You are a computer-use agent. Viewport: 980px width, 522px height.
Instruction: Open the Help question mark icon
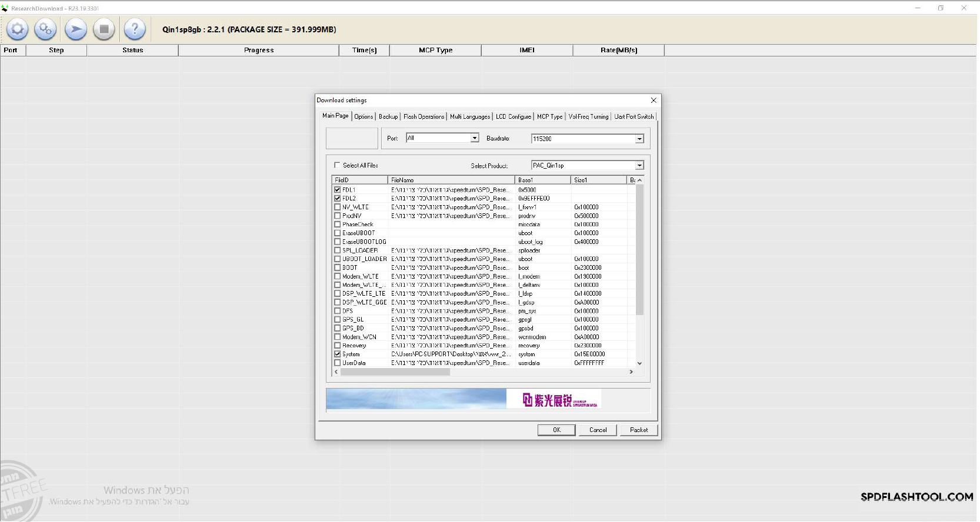point(135,29)
